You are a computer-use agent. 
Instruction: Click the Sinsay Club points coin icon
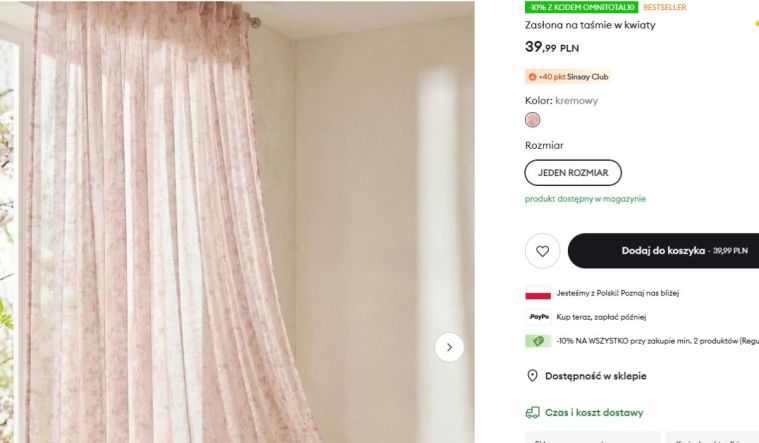[x=532, y=77]
